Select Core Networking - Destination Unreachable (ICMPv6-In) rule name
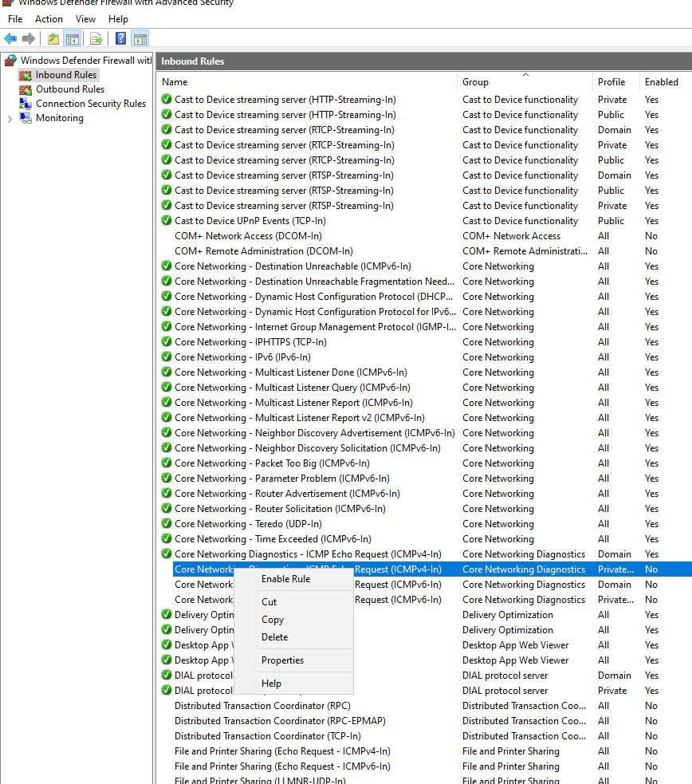 tap(293, 266)
